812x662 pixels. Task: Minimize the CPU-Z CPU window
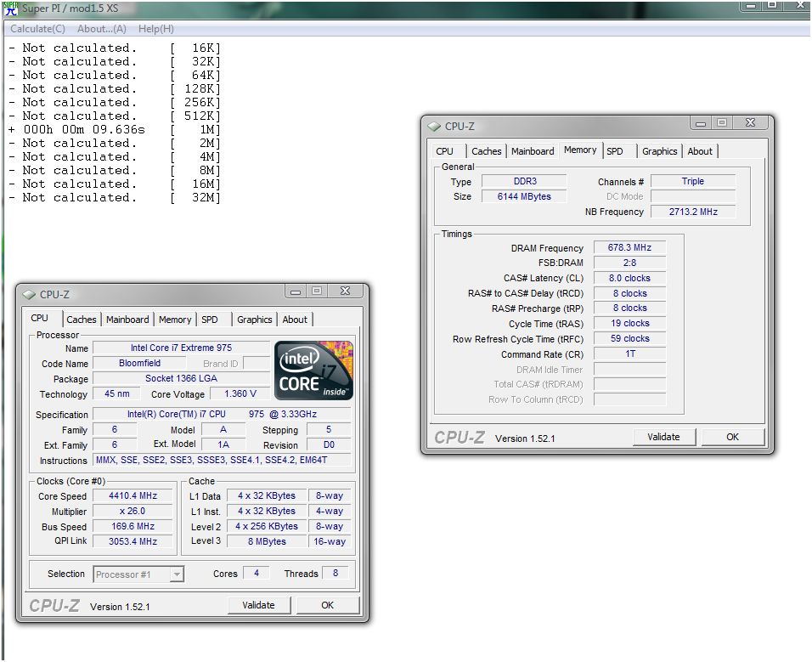(296, 291)
